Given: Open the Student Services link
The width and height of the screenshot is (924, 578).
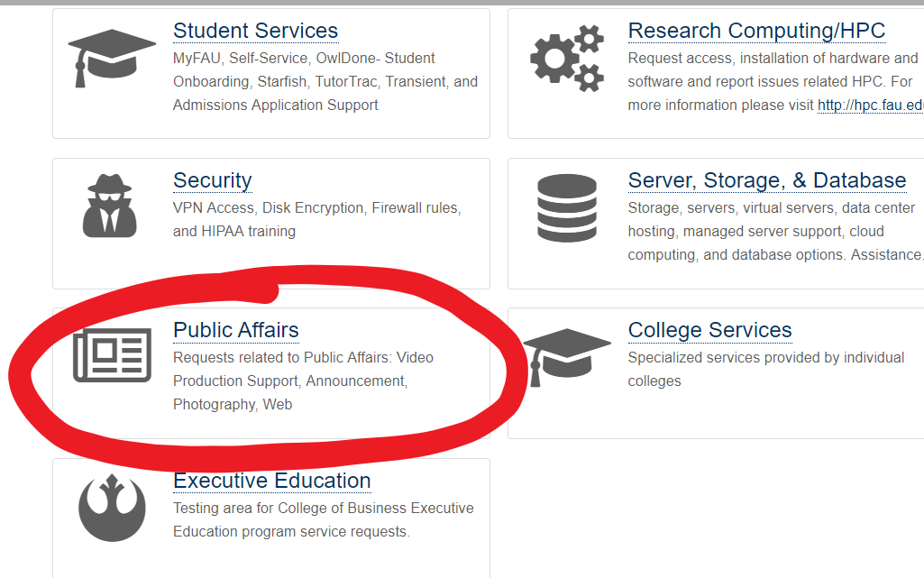Looking at the screenshot, I should 255,31.
